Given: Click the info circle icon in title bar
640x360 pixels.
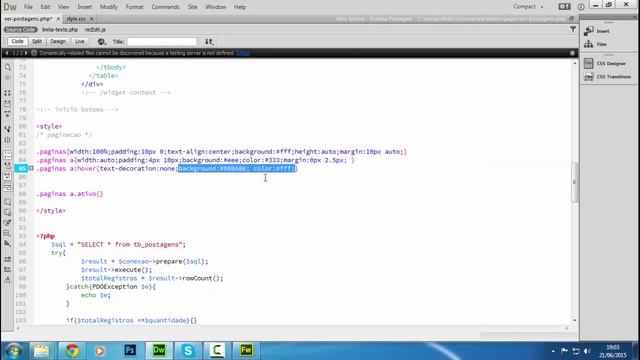Looking at the screenshot, I should [581, 7].
